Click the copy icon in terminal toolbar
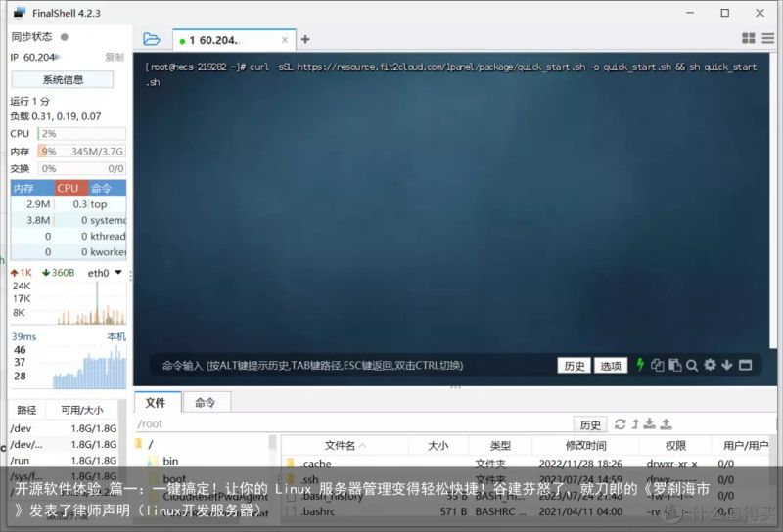 (657, 366)
